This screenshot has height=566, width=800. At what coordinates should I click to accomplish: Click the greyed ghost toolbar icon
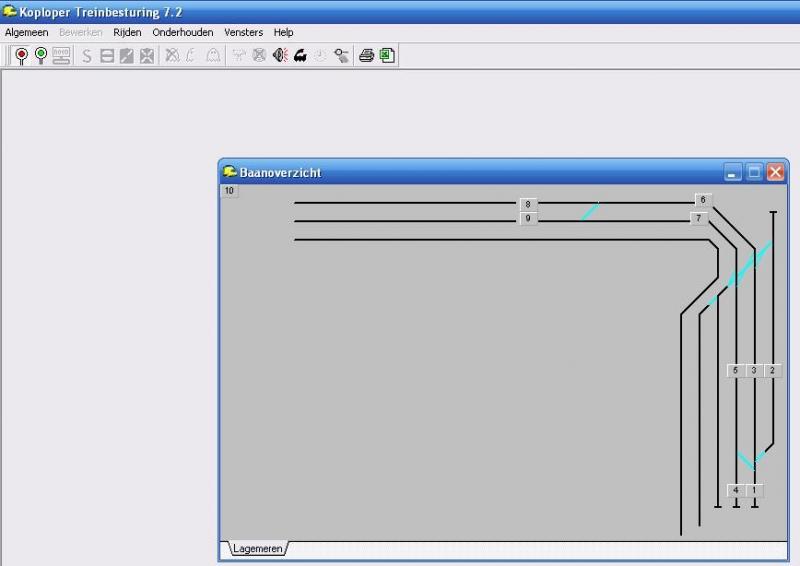coord(213,55)
